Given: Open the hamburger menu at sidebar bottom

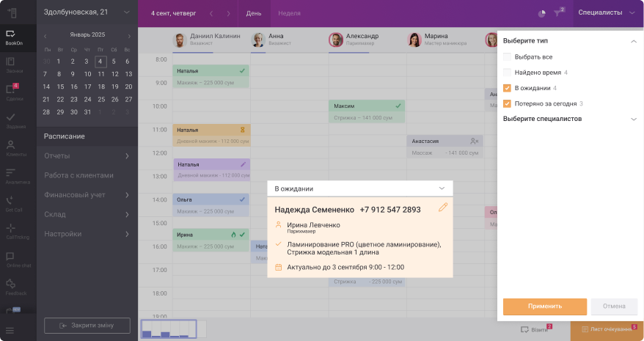Looking at the screenshot, I should click(10, 331).
